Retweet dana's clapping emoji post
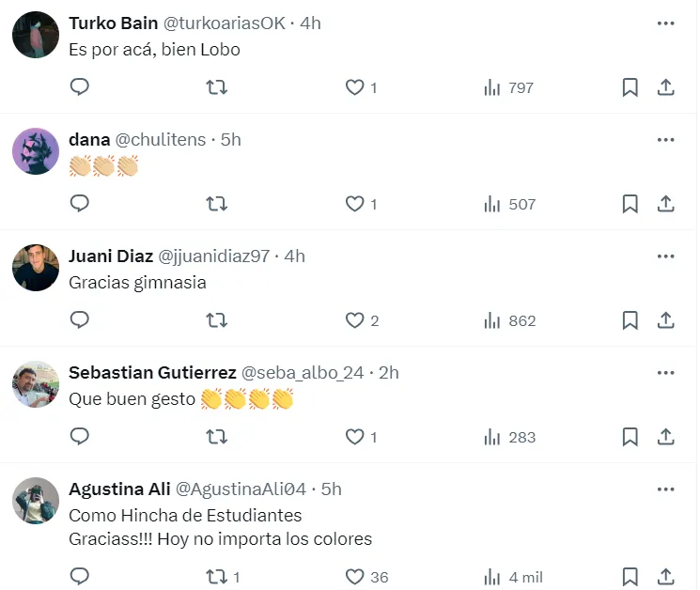700x590 pixels. [x=216, y=204]
